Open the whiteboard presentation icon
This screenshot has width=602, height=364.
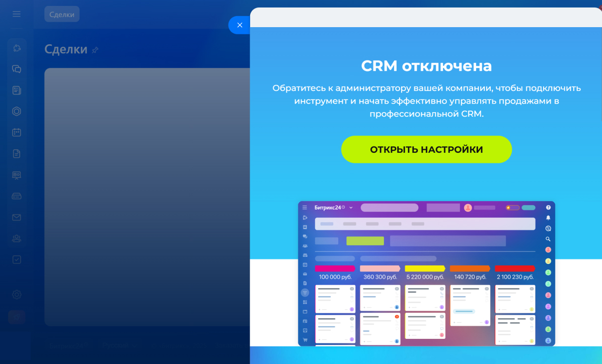pyautogui.click(x=17, y=175)
